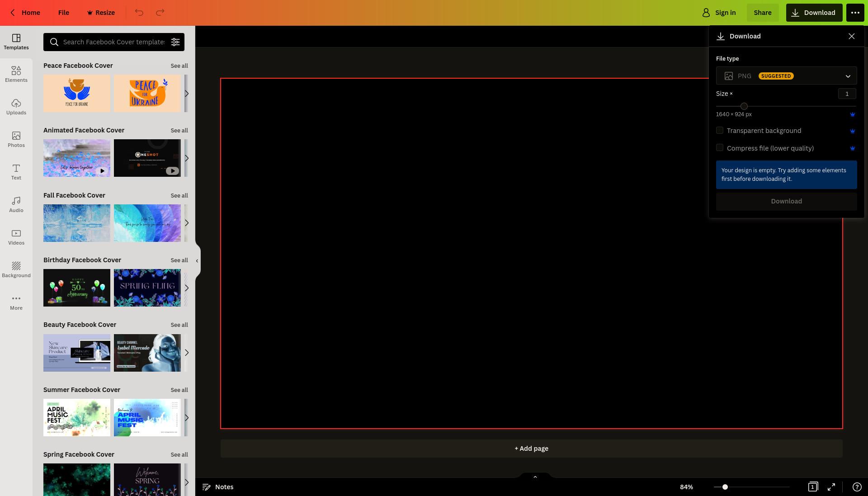This screenshot has width=868, height=496.
Task: Show more Birthday Facebook Cover templates arrow
Action: (186, 288)
